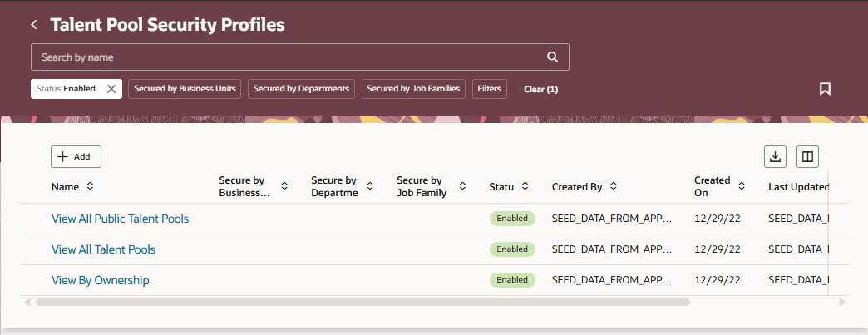Click the back arrow beside page title

[x=34, y=25]
